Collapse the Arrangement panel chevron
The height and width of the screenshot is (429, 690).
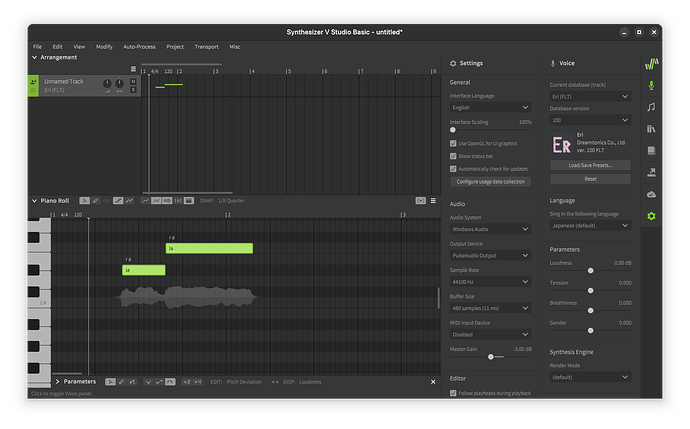tap(34, 57)
